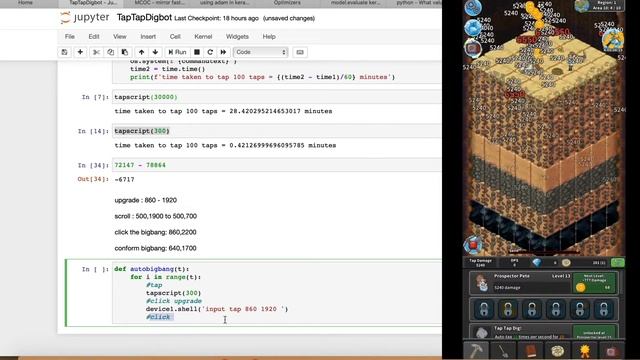Click the 'upgrade : 860 - 1920' text
The height and width of the screenshot is (360, 640).
[146, 200]
